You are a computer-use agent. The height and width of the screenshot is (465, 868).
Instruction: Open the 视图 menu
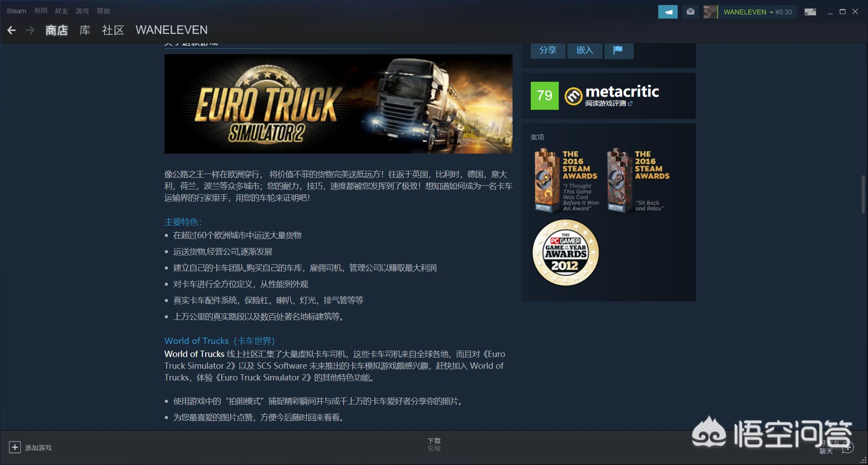[x=41, y=11]
